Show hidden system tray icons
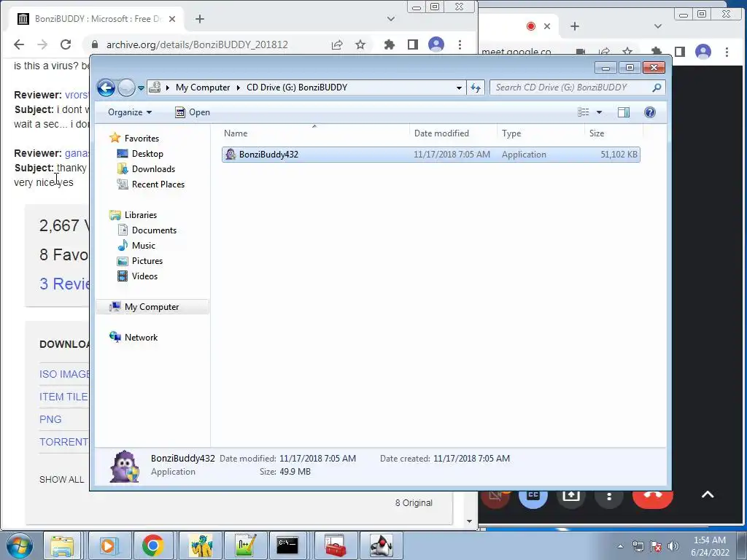Screen dimensions: 747x560 620,546
